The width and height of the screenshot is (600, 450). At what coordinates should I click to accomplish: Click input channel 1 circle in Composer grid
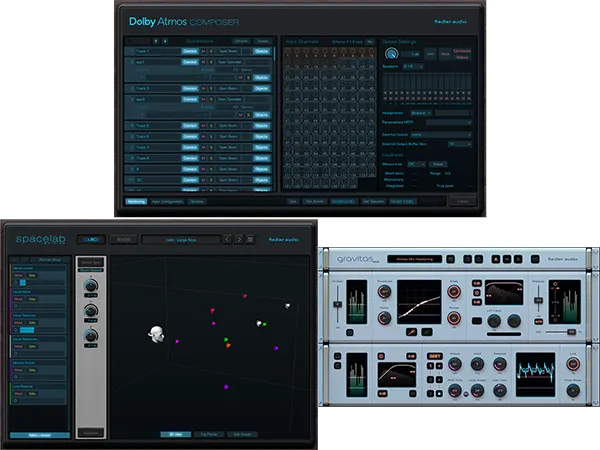[288, 52]
